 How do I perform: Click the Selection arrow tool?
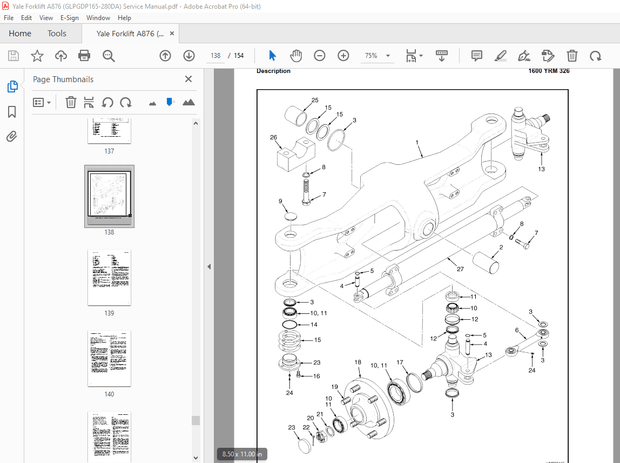[272, 56]
